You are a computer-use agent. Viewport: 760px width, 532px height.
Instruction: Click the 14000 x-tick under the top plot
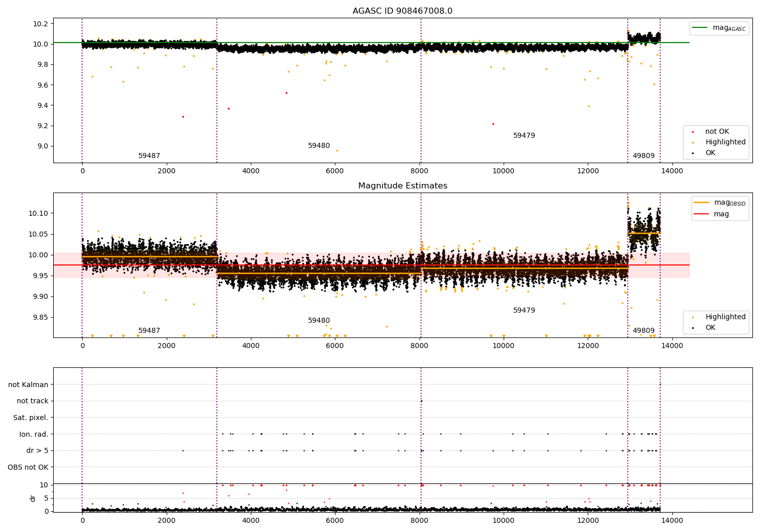point(672,171)
